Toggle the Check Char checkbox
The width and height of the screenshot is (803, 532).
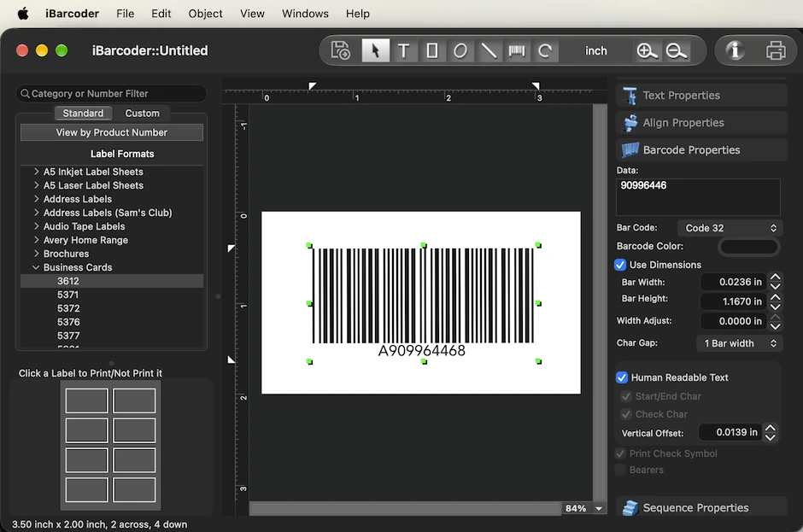[626, 414]
